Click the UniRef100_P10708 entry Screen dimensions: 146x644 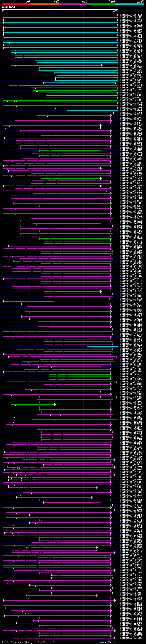[x=131, y=183]
